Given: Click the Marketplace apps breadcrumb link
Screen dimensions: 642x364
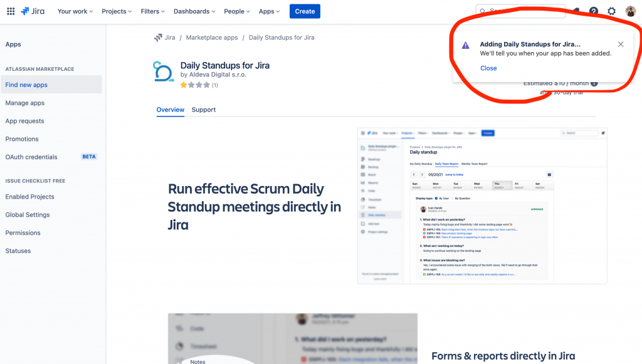Looking at the screenshot, I should [x=212, y=38].
